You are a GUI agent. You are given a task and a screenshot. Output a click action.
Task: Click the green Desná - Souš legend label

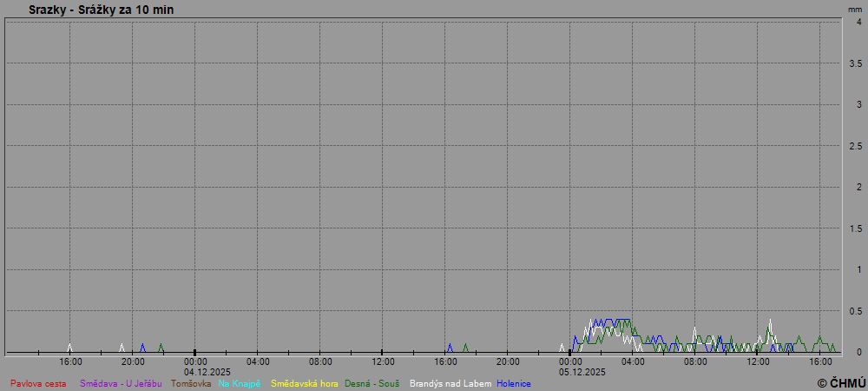point(372,383)
